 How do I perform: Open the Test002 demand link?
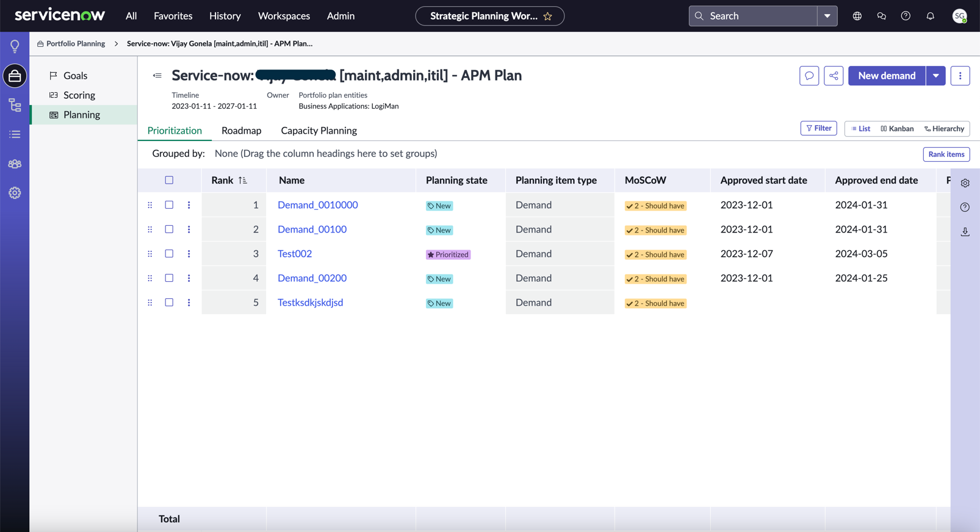[295, 254]
